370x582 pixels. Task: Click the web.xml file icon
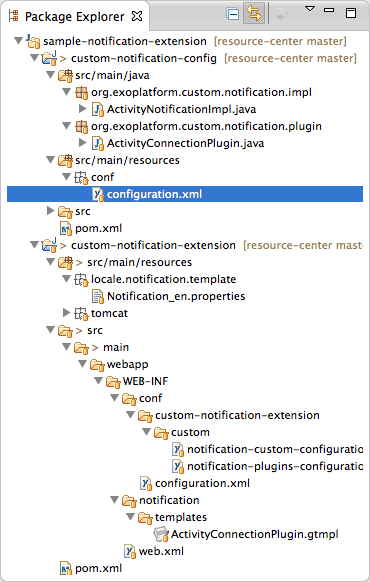(x=130, y=552)
